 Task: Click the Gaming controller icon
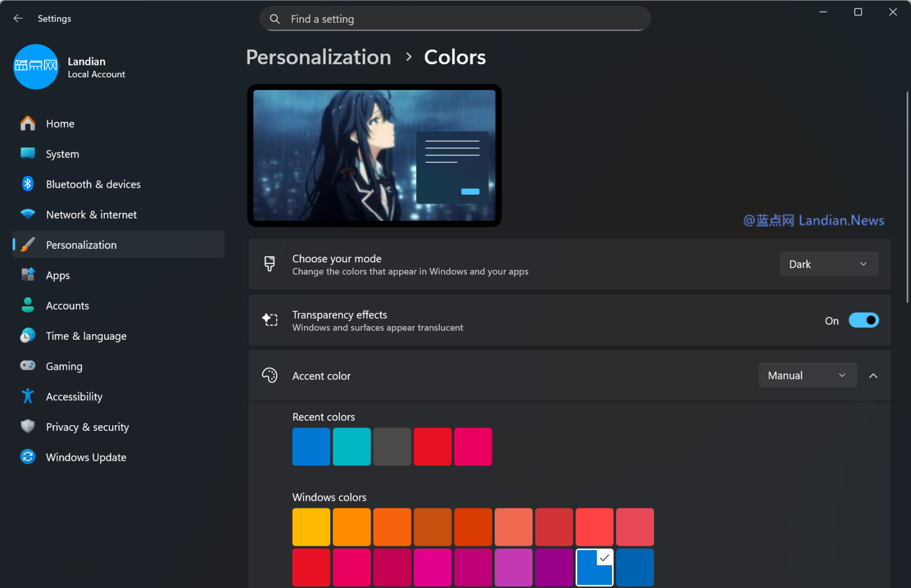(x=27, y=366)
